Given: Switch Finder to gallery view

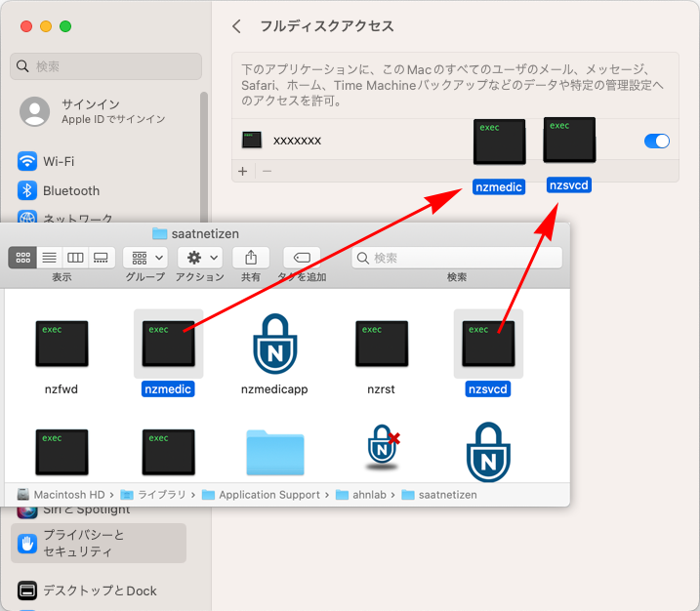Looking at the screenshot, I should coord(101,258).
